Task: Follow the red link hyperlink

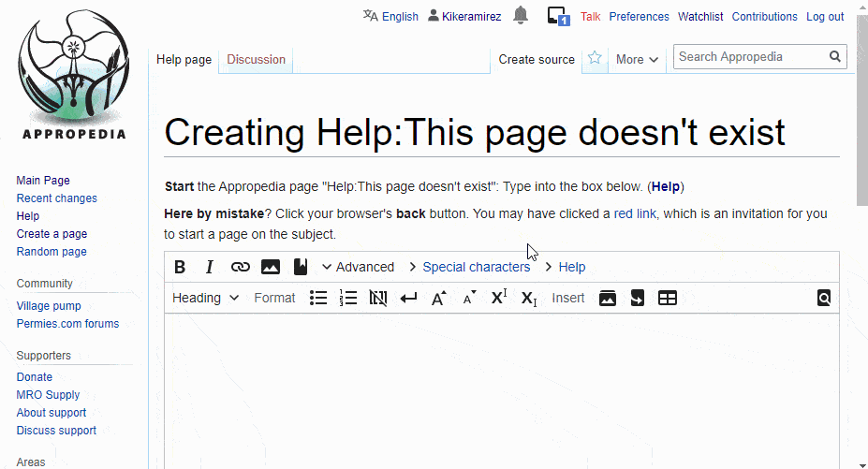Action: tap(635, 213)
